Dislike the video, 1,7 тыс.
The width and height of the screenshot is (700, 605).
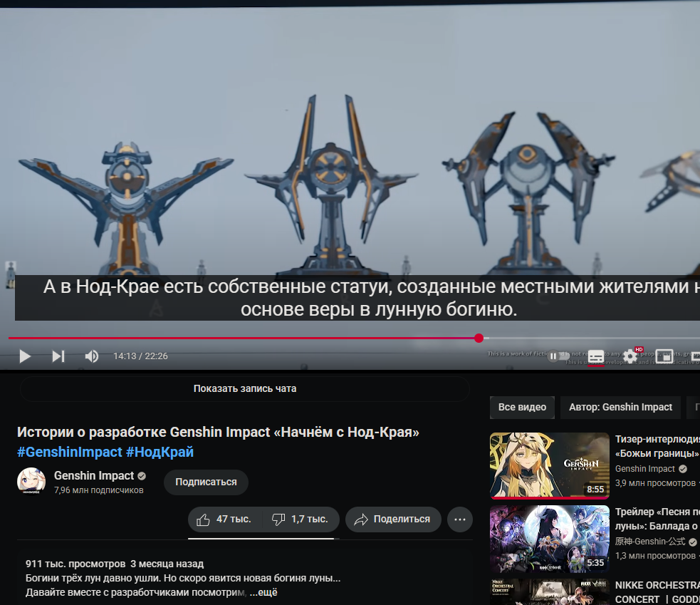click(301, 519)
